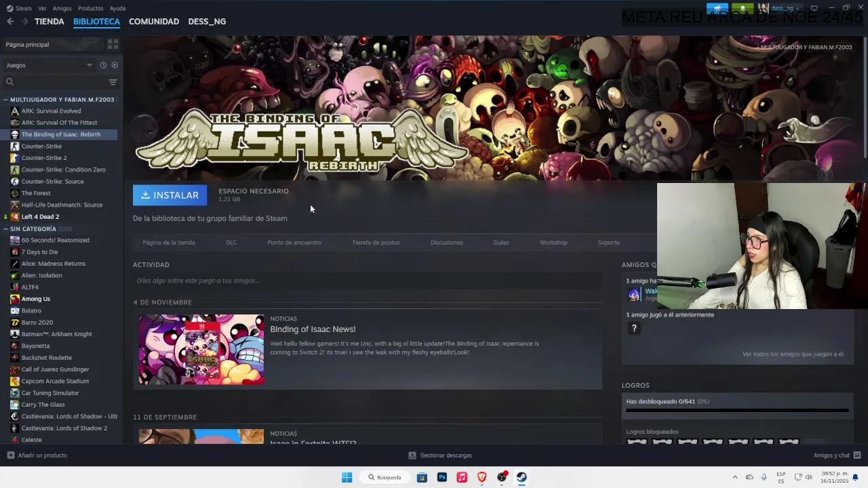
Task: Open the Windows Start button
Action: pos(347,477)
